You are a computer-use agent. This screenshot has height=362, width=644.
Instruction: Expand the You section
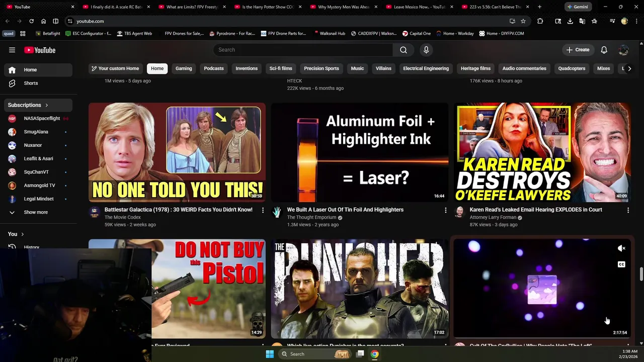16,234
